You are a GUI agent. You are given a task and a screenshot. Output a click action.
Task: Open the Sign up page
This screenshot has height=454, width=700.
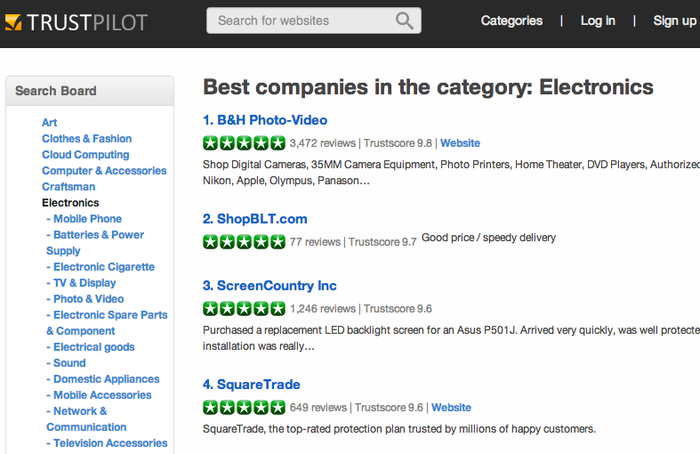pyautogui.click(x=675, y=21)
